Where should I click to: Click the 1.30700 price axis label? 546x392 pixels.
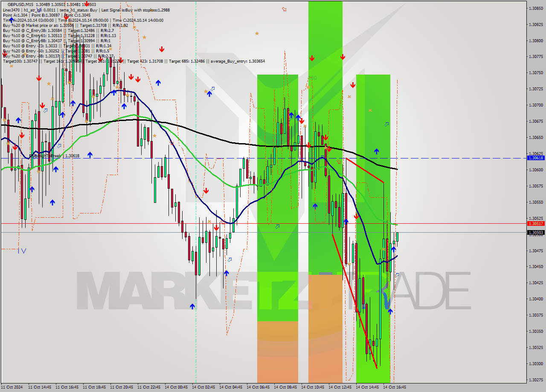tap(536, 105)
